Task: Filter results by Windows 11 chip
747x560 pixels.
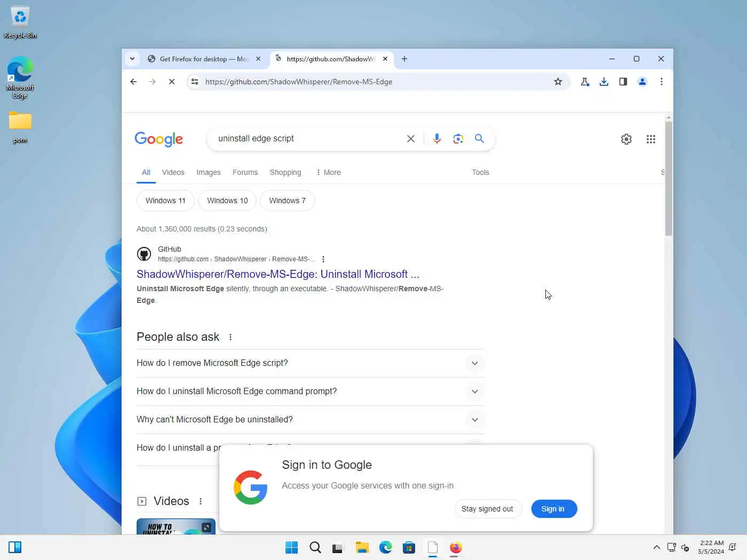Action: coord(165,201)
